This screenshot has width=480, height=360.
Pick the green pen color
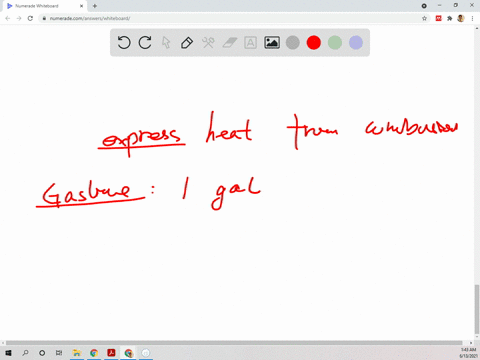click(335, 43)
